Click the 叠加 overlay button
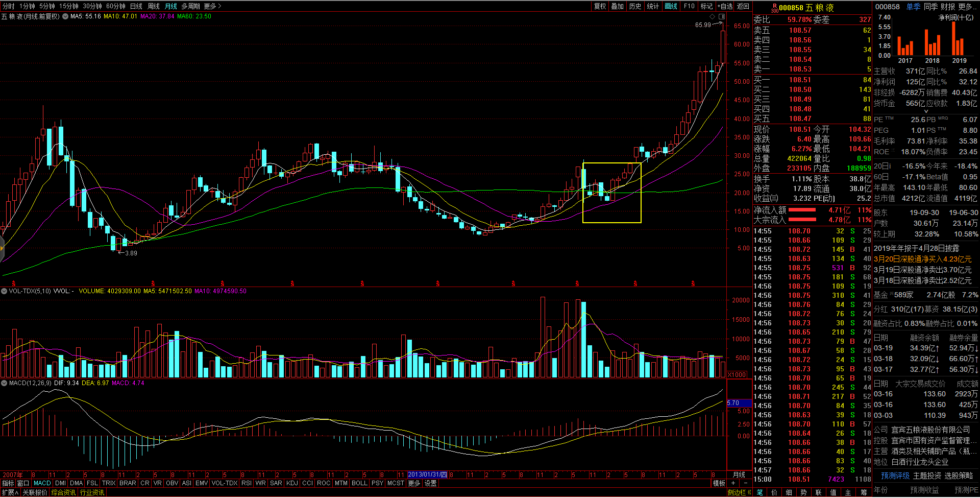Viewport: 980px width, 498px height. 618,6
